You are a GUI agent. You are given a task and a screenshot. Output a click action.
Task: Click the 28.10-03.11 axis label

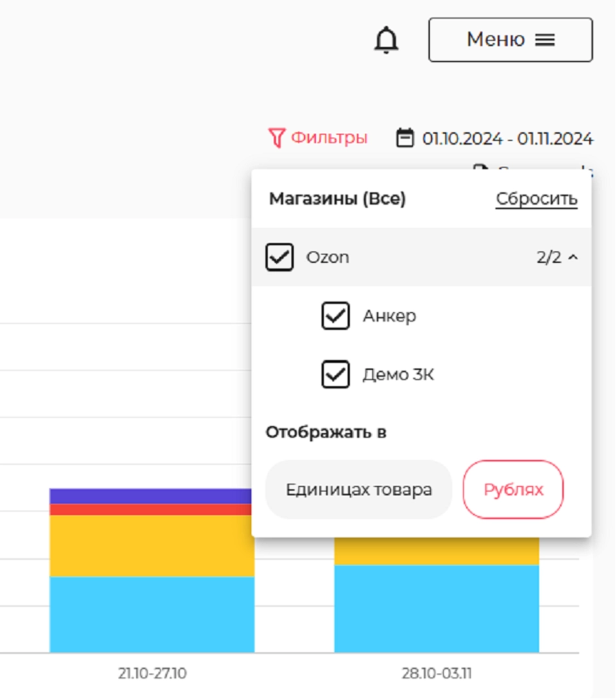[436, 673]
